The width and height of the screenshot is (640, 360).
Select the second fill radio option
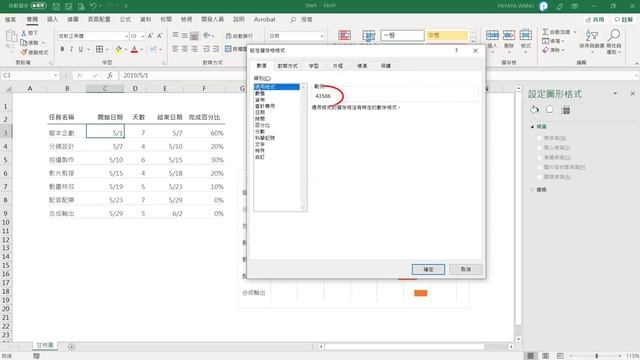[540, 147]
